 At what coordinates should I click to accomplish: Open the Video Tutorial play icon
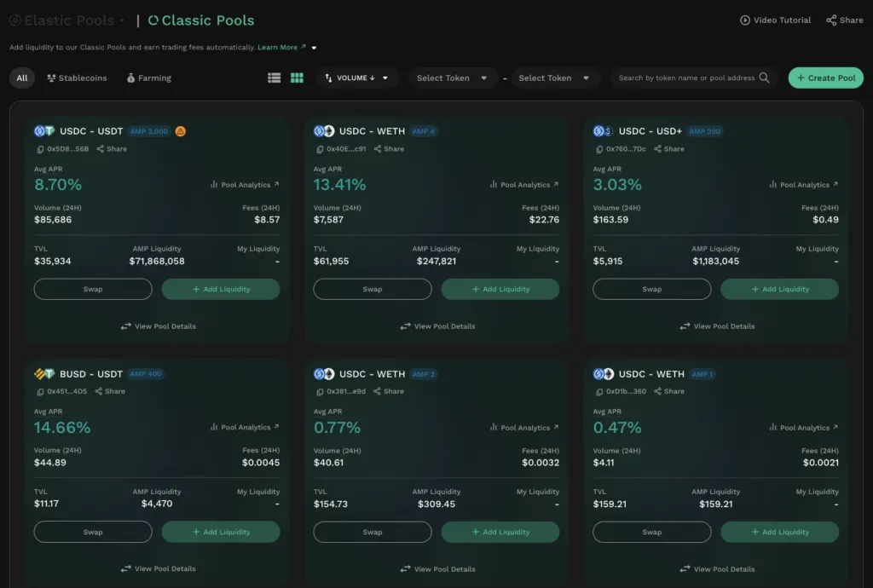tap(744, 20)
